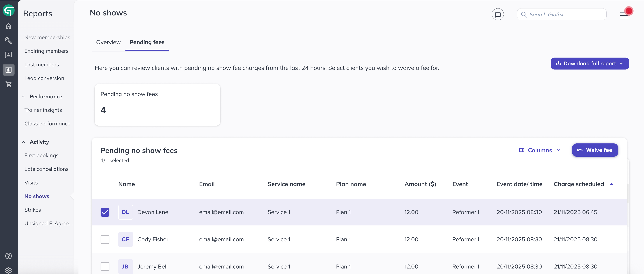
Task: Click the Event column header
Action: click(460, 184)
